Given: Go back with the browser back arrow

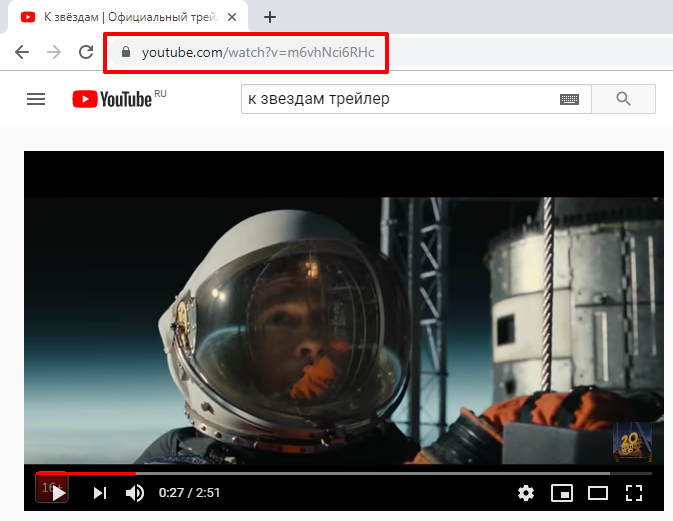Looking at the screenshot, I should click(x=22, y=52).
